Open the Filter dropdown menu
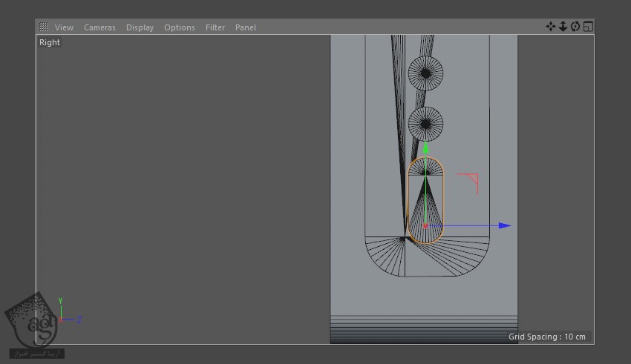The image size is (631, 364). [215, 27]
